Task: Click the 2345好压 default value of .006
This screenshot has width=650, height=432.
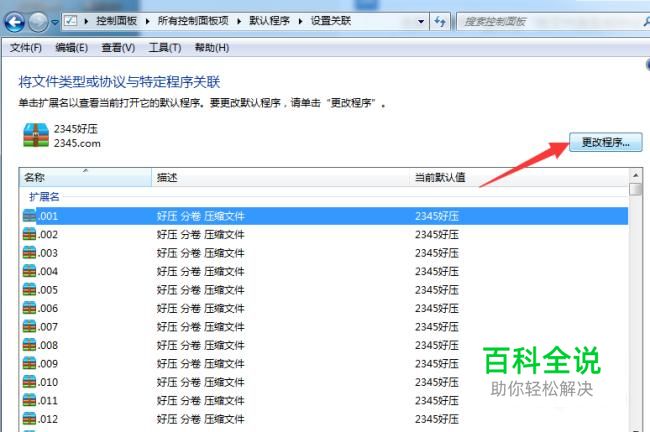Action: pos(437,308)
